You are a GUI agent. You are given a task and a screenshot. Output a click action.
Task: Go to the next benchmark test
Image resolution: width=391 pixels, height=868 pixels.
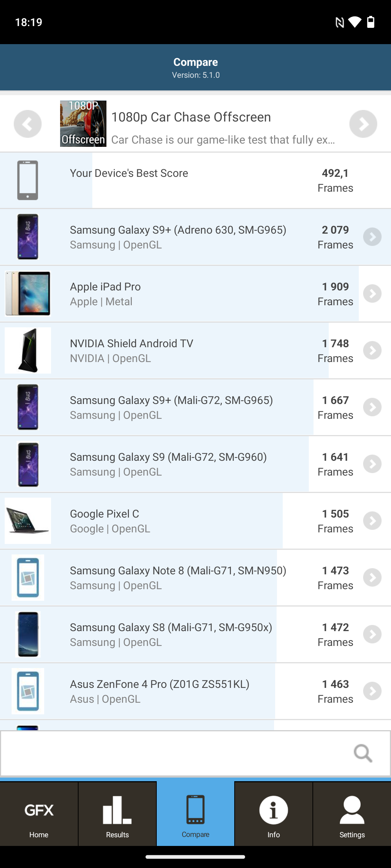pos(363,124)
